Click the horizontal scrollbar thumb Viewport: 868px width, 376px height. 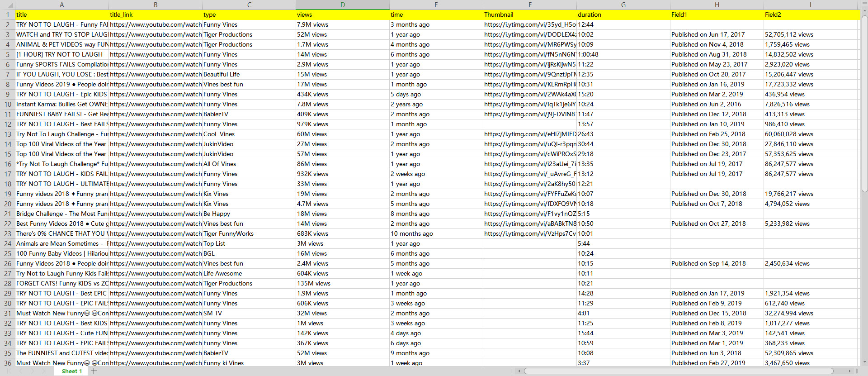[x=678, y=371]
